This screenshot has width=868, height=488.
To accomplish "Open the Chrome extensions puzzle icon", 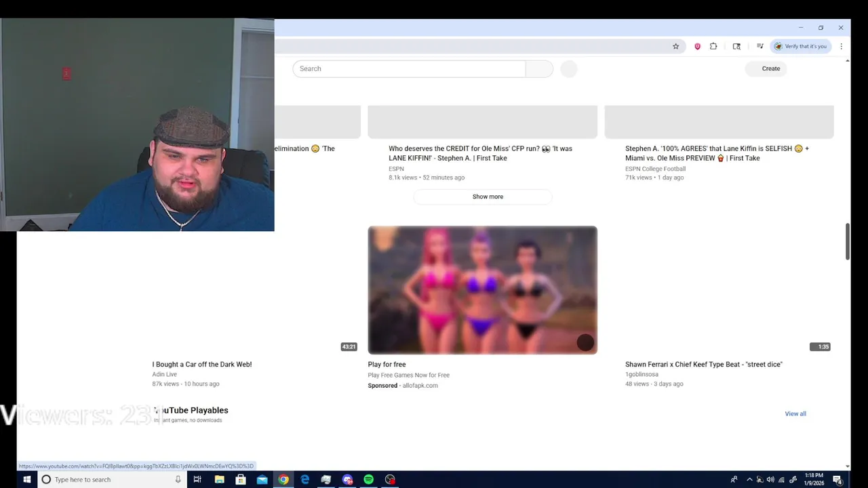I will point(713,46).
